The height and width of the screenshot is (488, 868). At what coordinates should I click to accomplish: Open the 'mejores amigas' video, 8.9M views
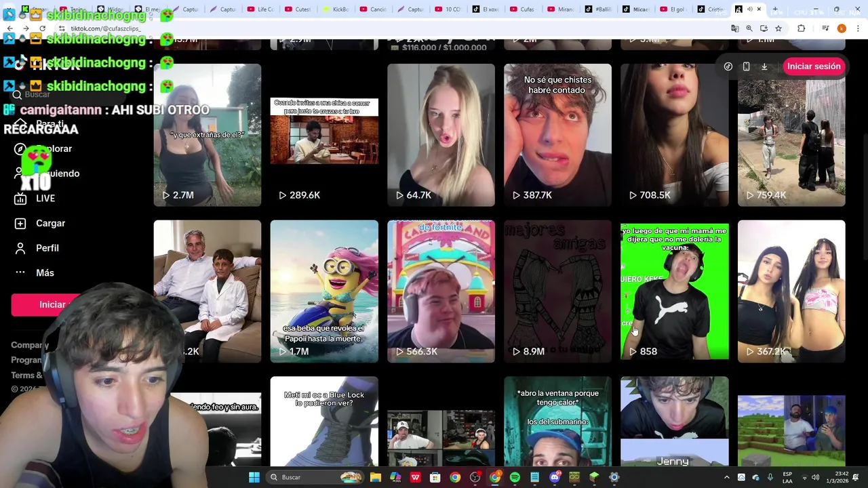pyautogui.click(x=557, y=291)
